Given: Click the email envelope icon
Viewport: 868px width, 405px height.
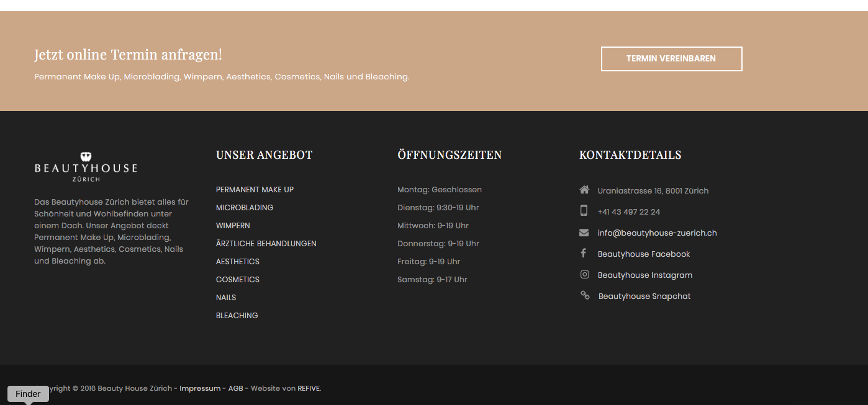Looking at the screenshot, I should click(584, 233).
